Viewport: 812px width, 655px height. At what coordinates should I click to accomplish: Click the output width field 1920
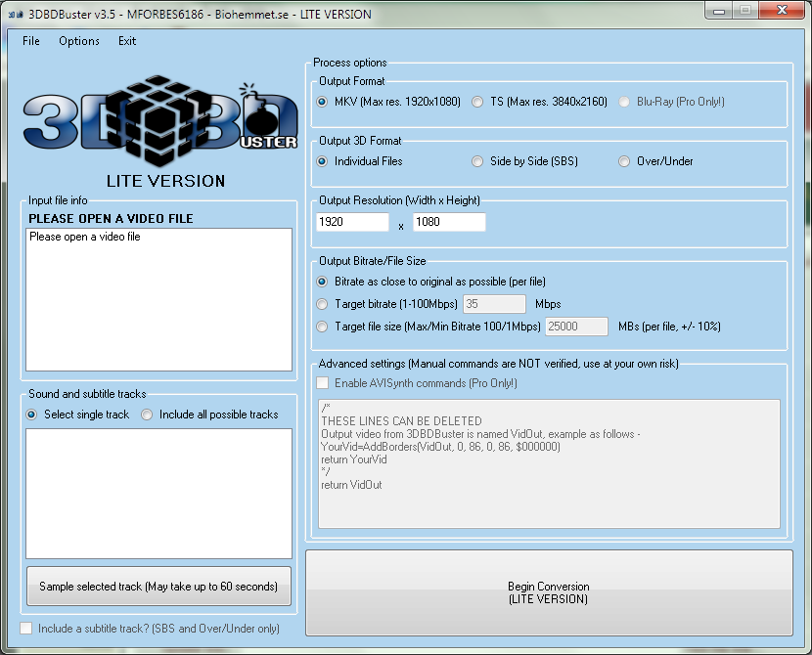tap(352, 222)
